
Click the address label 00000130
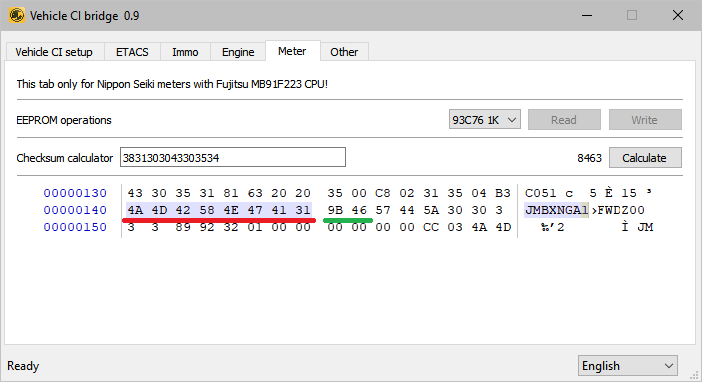click(75, 193)
